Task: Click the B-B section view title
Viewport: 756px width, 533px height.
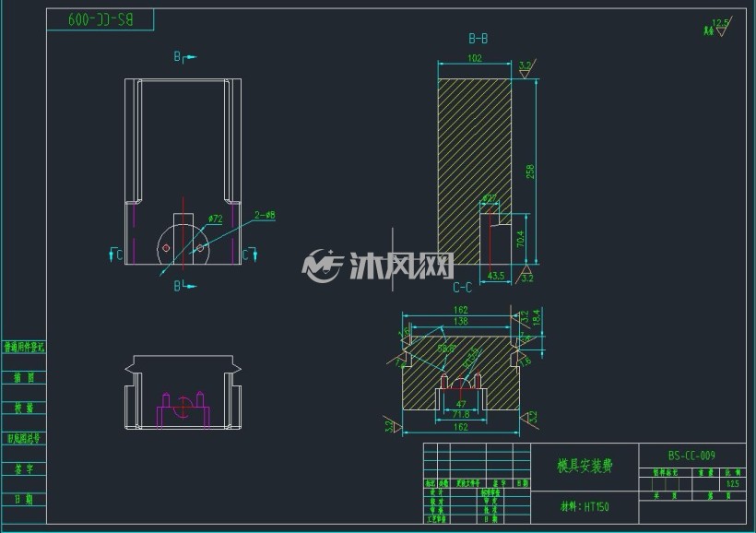Action: (478, 39)
